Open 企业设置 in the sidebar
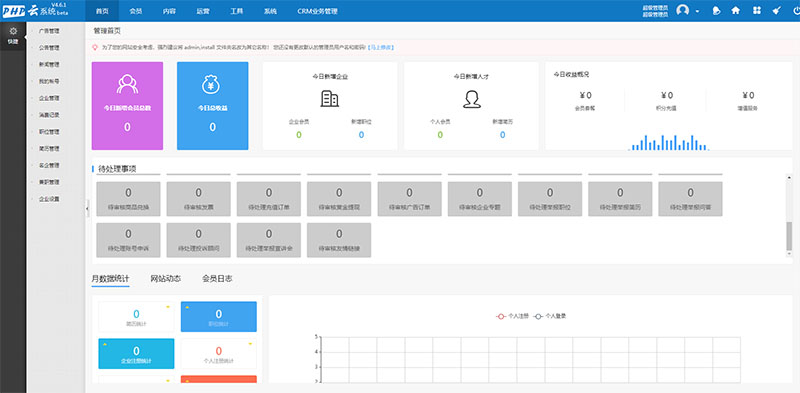The width and height of the screenshot is (800, 393). click(x=49, y=199)
